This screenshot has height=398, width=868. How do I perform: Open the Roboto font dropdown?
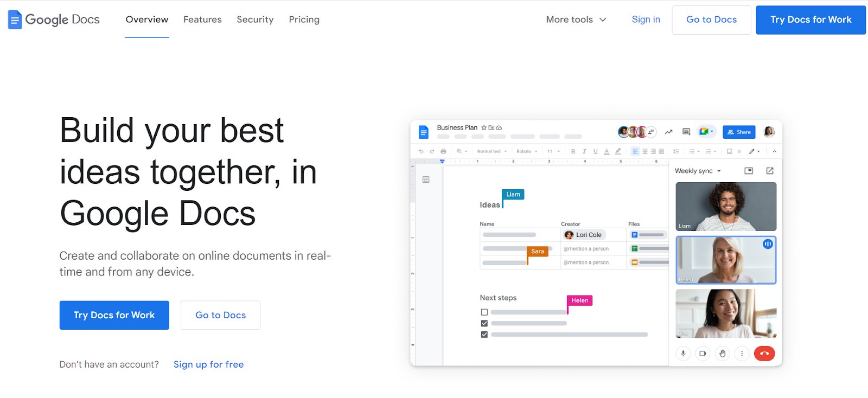[527, 151]
